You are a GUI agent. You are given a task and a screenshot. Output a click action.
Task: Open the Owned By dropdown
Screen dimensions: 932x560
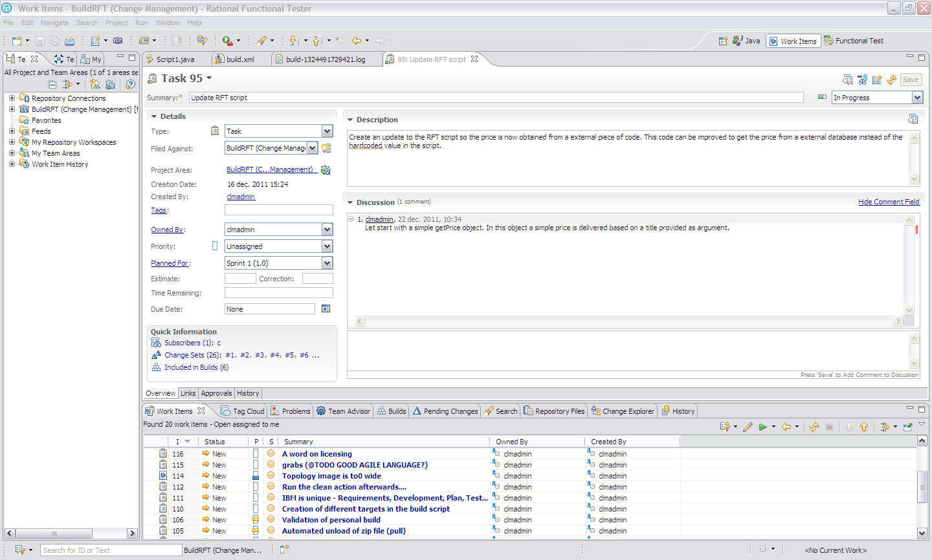pos(327,230)
